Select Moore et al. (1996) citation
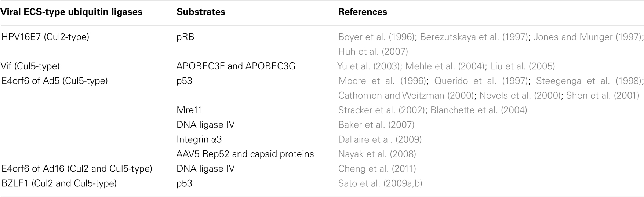This screenshot has height=197, width=644. pyautogui.click(x=382, y=81)
